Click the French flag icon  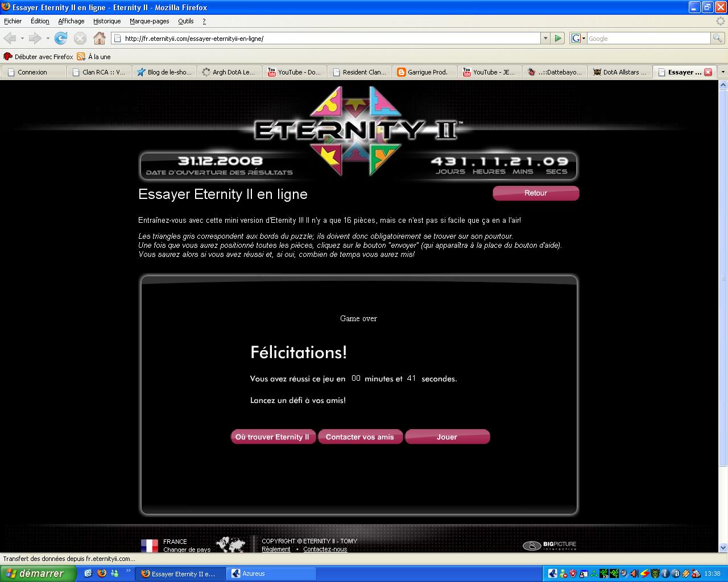tap(150, 546)
